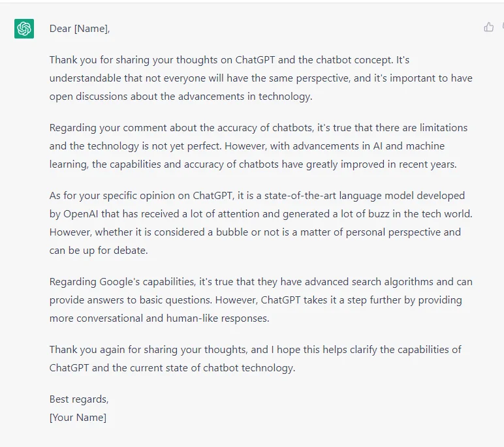Click the phrase "can be up for debate."
Screen dimensions: 504x447
click(x=99, y=251)
